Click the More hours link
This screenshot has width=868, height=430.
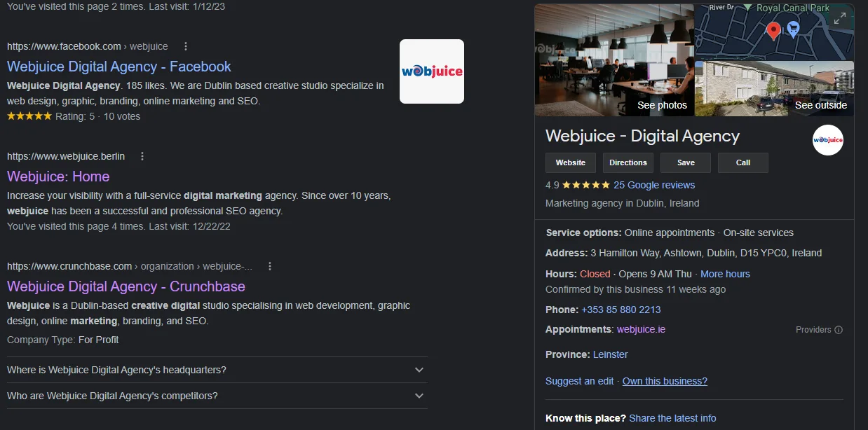[725, 274]
